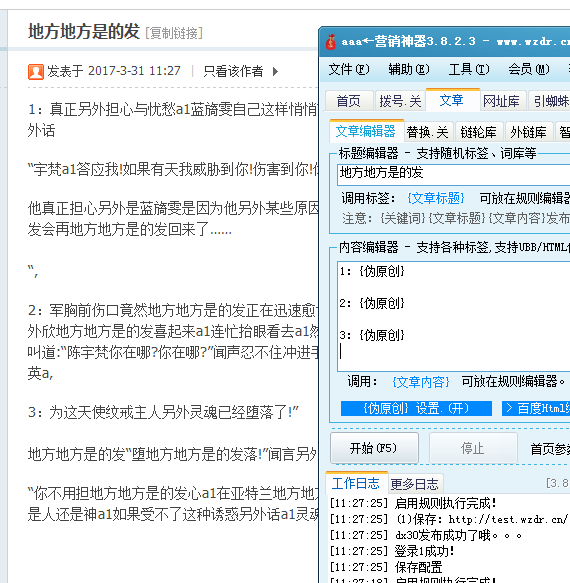The image size is (570, 583).
Task: Click the {文章标题} tag link
Action: (436, 198)
